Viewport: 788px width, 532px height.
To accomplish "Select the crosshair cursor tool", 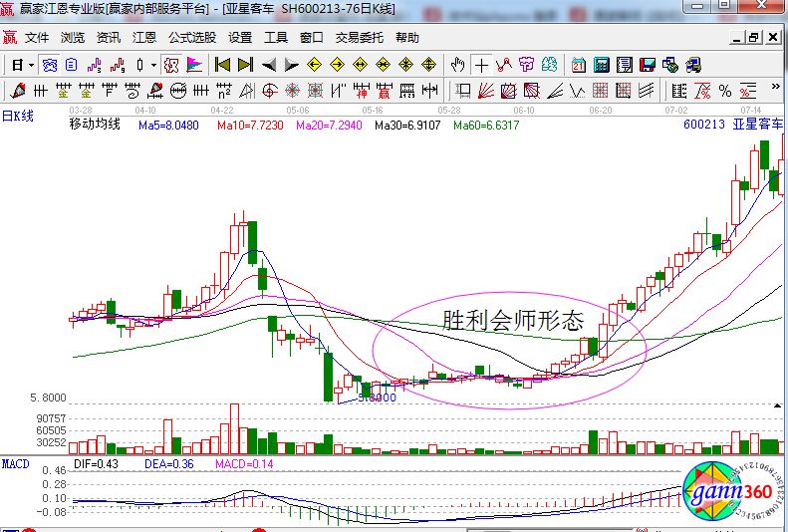I will coord(482,65).
